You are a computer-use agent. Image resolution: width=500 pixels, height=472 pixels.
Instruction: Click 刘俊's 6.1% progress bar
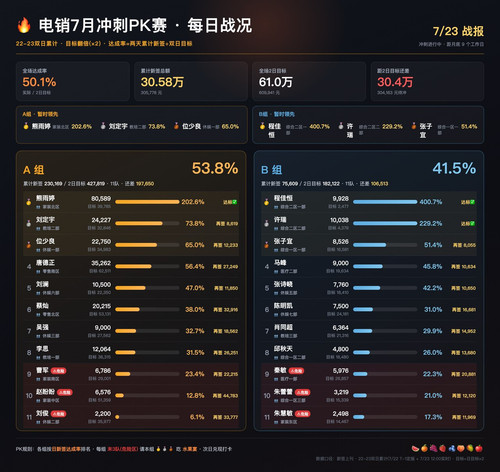147,417
